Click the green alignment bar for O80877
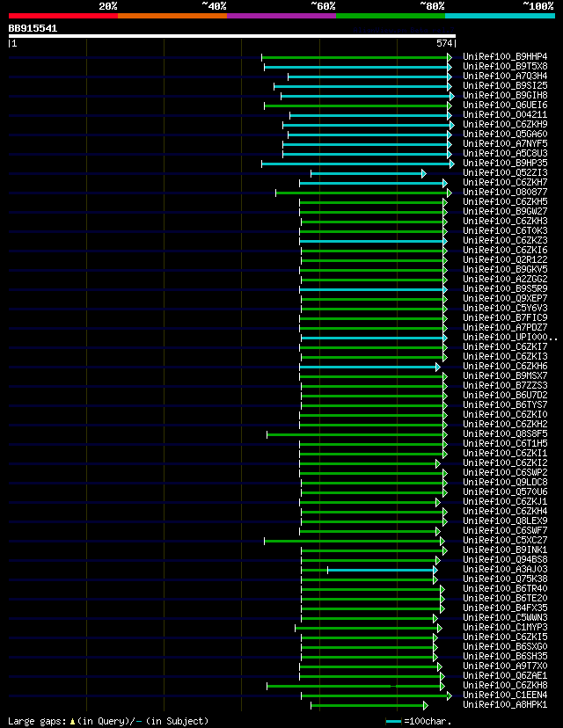 pos(363,193)
